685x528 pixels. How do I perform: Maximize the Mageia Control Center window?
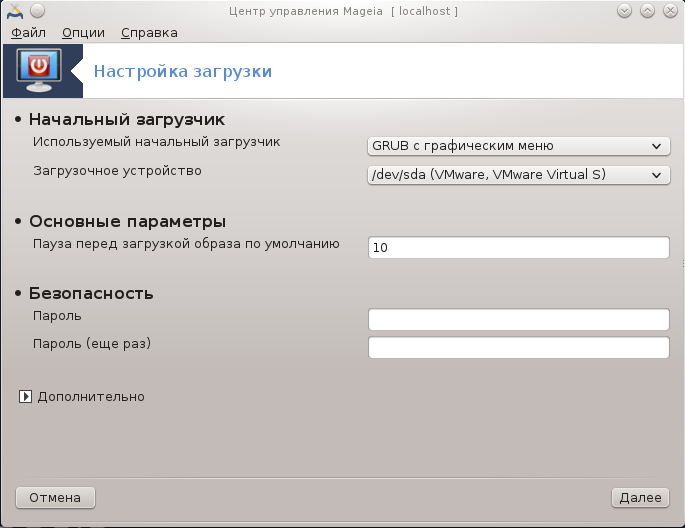pos(647,11)
